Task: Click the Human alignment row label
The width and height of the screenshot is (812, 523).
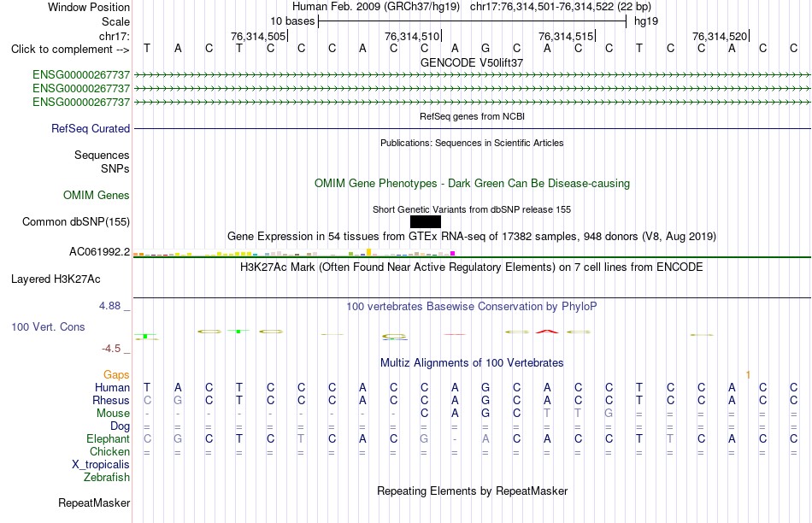Action: [112, 387]
